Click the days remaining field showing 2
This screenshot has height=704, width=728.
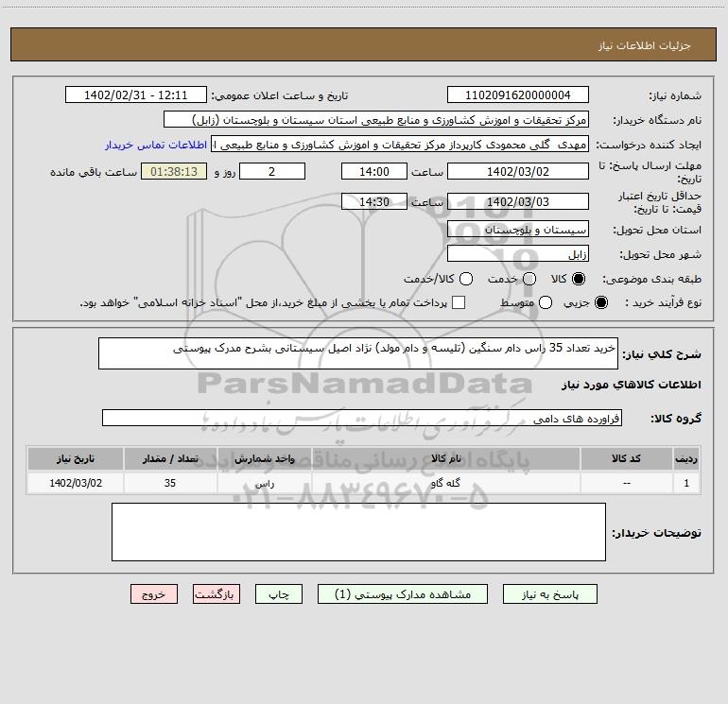pos(272,171)
